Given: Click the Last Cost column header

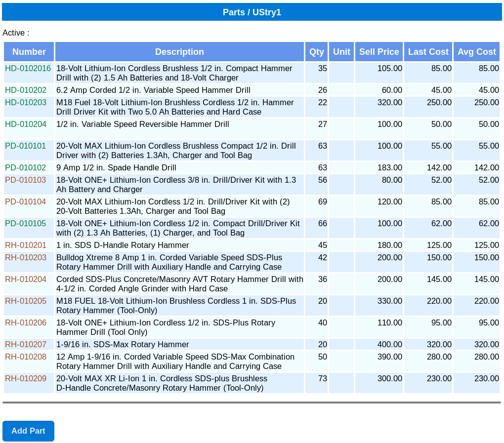Looking at the screenshot, I should click(428, 52).
